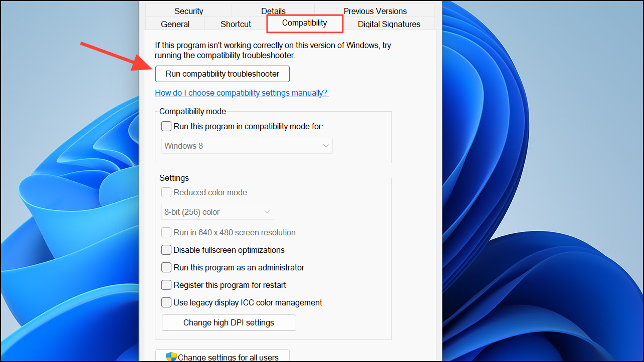Open the Previous Versions tab

pyautogui.click(x=375, y=11)
